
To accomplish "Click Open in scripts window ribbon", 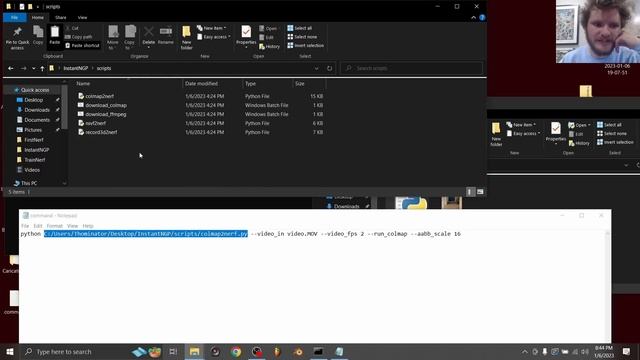I will [x=268, y=29].
